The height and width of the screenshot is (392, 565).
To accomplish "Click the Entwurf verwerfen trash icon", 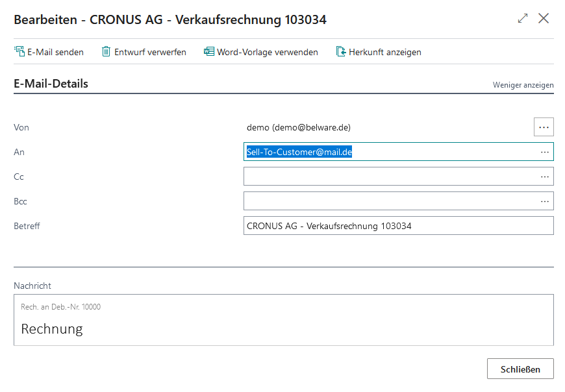I will [x=107, y=52].
